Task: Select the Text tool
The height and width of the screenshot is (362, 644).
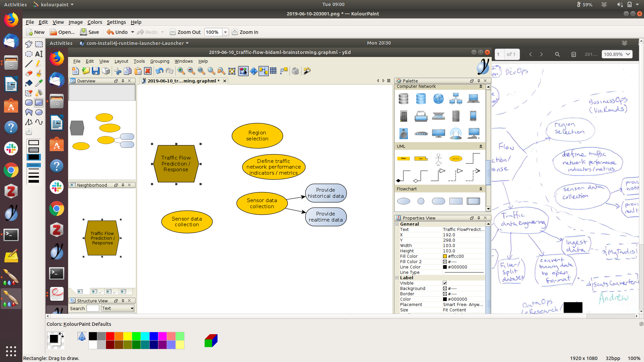Action: pos(39,54)
